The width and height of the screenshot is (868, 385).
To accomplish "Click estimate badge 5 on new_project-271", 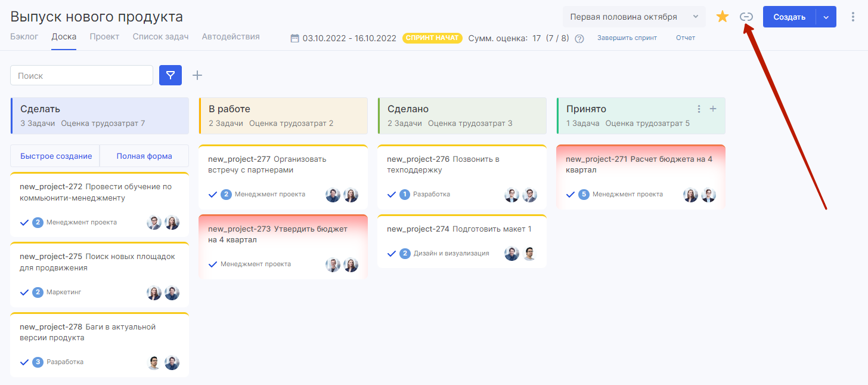I will tap(584, 195).
